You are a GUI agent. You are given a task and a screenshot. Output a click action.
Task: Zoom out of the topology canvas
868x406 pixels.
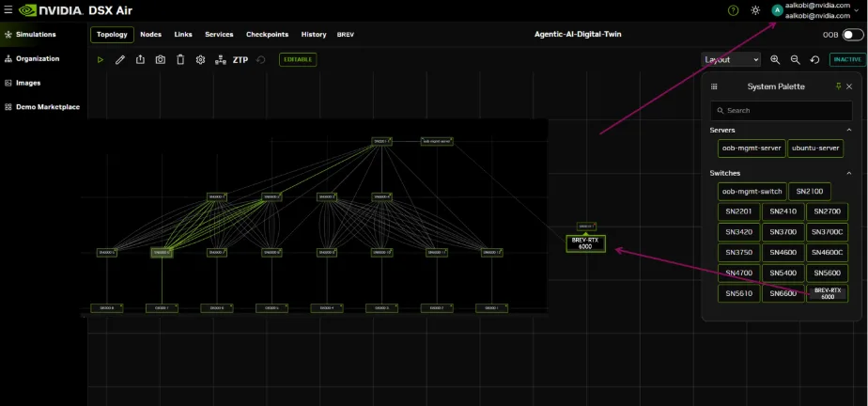795,60
